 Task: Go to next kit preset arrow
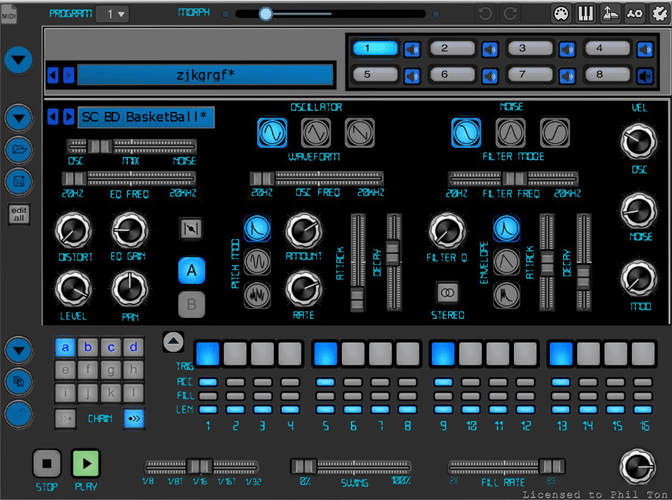(x=69, y=75)
